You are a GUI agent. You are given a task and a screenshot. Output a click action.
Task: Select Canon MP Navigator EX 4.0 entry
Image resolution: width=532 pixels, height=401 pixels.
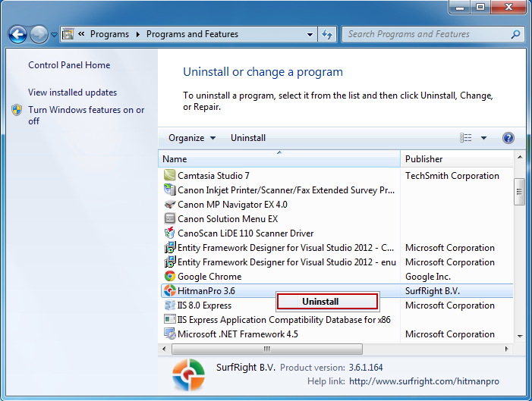pos(232,205)
